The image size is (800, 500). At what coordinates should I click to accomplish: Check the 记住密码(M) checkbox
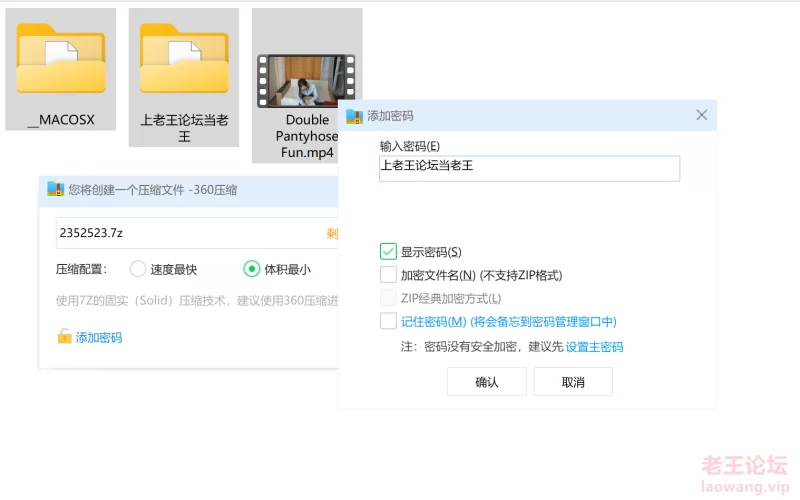point(388,321)
